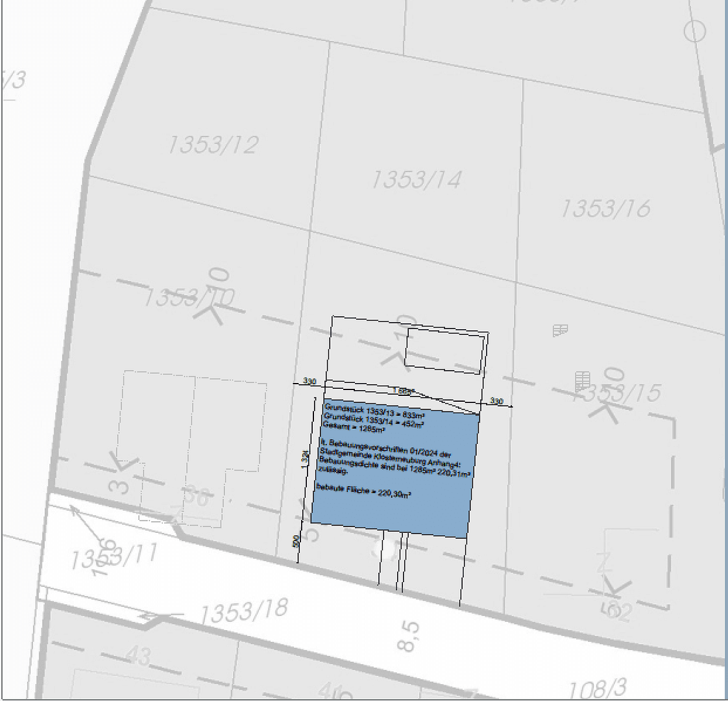
Task: Click the small outbuilding rectangle above the blue building
Action: [445, 350]
